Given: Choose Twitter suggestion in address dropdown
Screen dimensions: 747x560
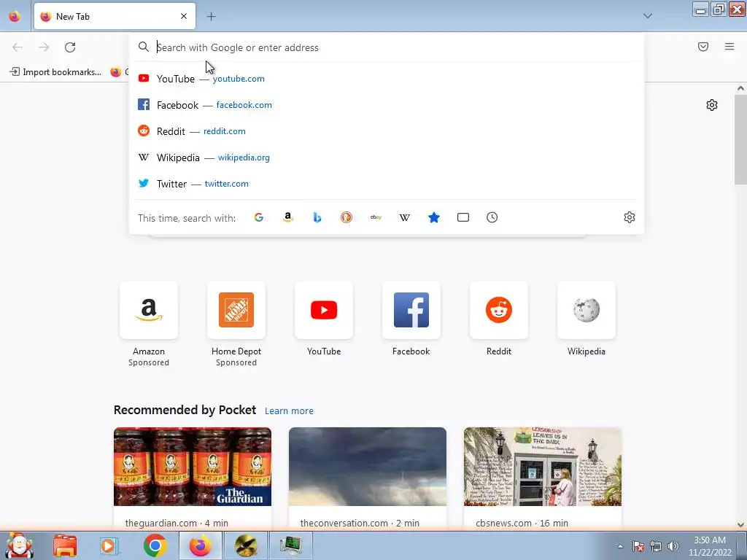Looking at the screenshot, I should (x=387, y=183).
